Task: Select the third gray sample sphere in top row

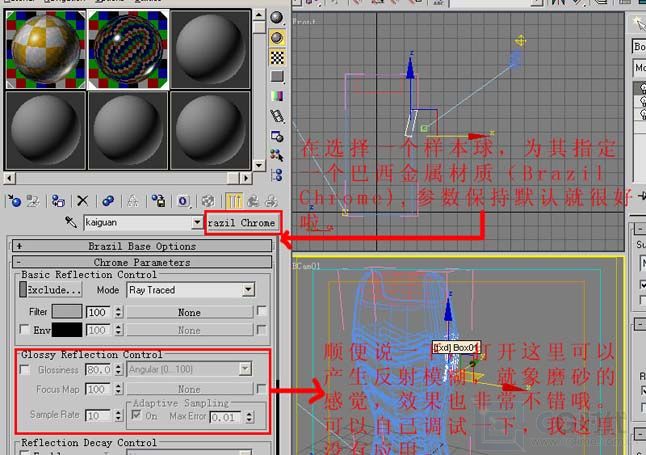Action: tap(210, 49)
